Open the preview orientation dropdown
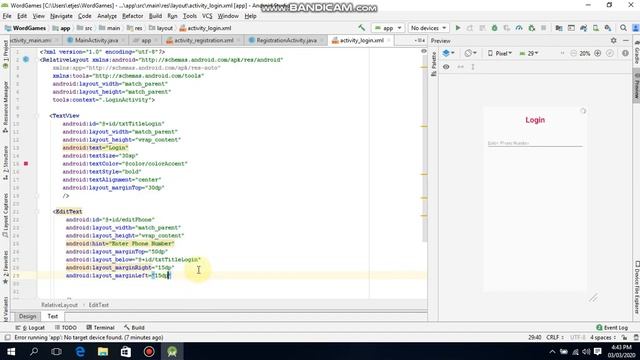 (x=471, y=53)
